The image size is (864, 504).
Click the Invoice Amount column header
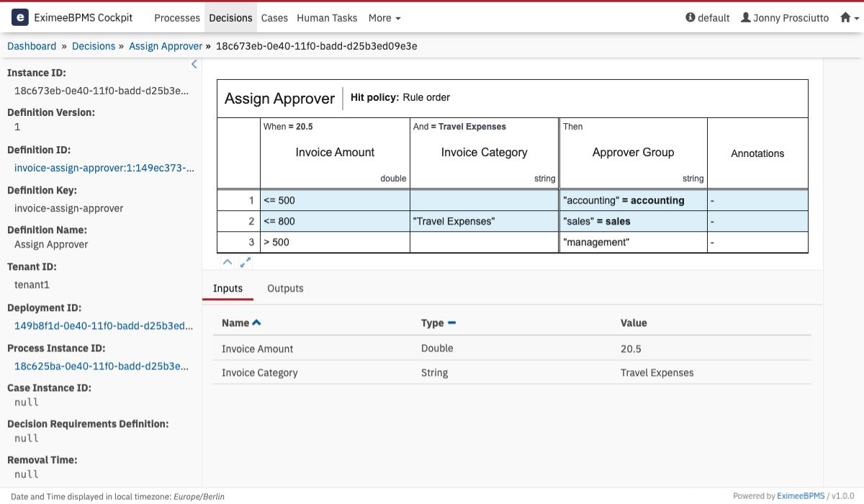tap(335, 153)
